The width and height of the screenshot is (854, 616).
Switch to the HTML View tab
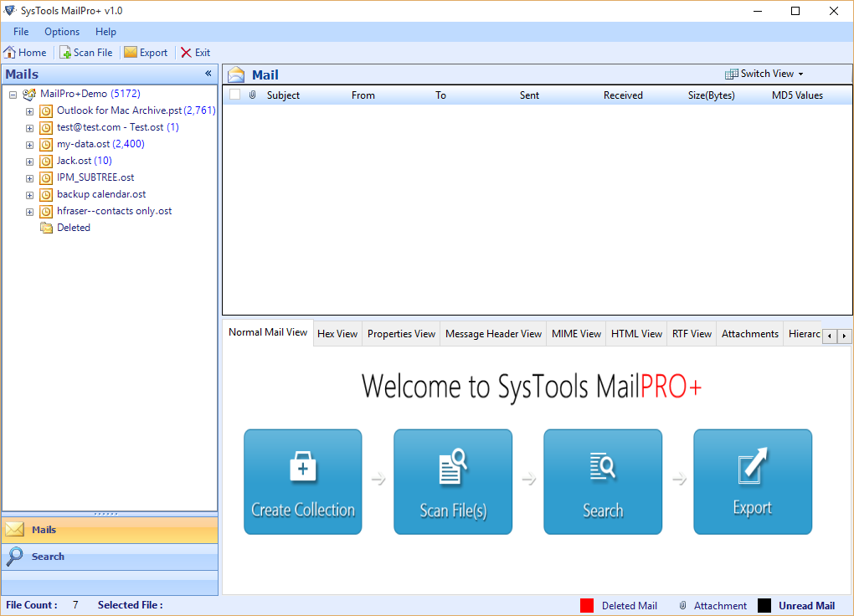click(636, 333)
